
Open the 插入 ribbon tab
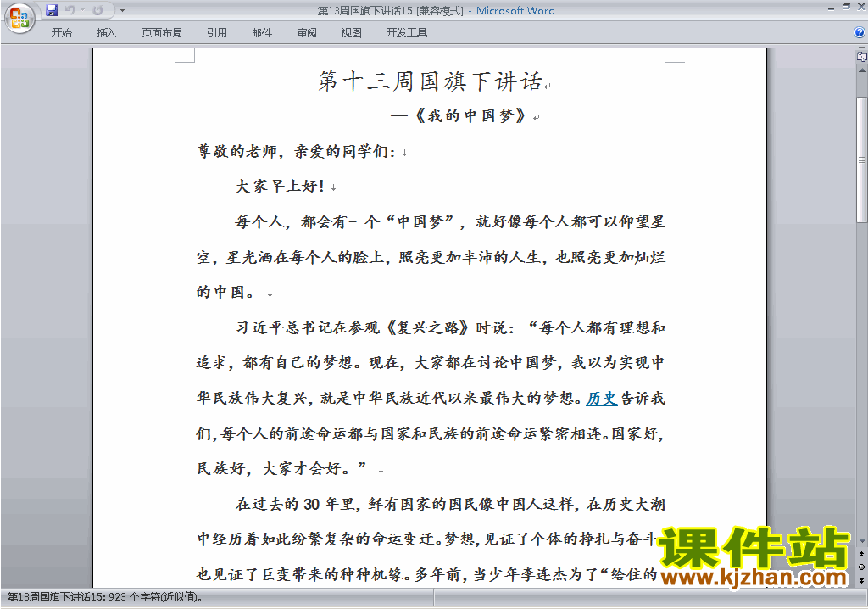(x=106, y=33)
